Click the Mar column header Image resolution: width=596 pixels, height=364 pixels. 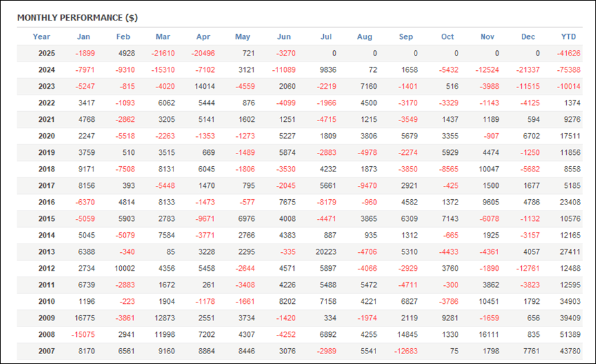tap(163, 37)
